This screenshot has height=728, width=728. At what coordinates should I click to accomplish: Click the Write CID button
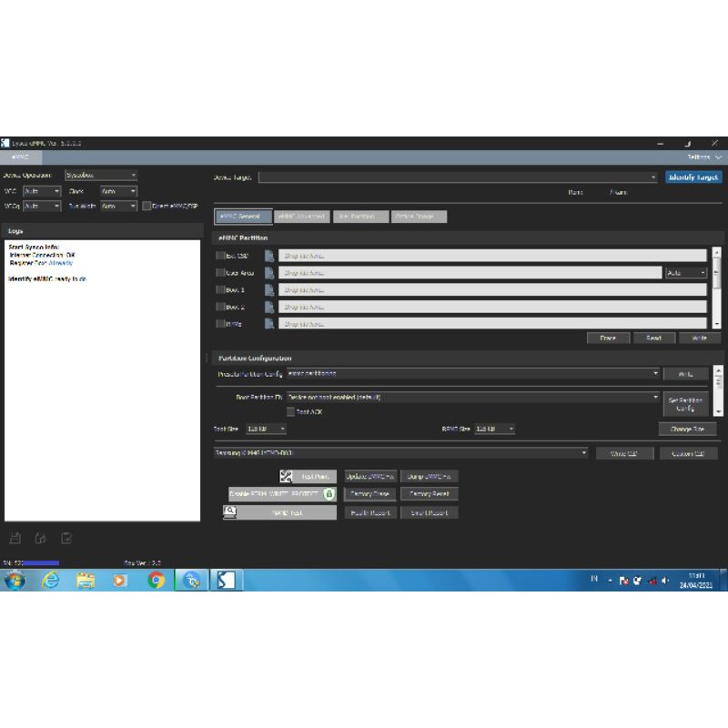(624, 453)
